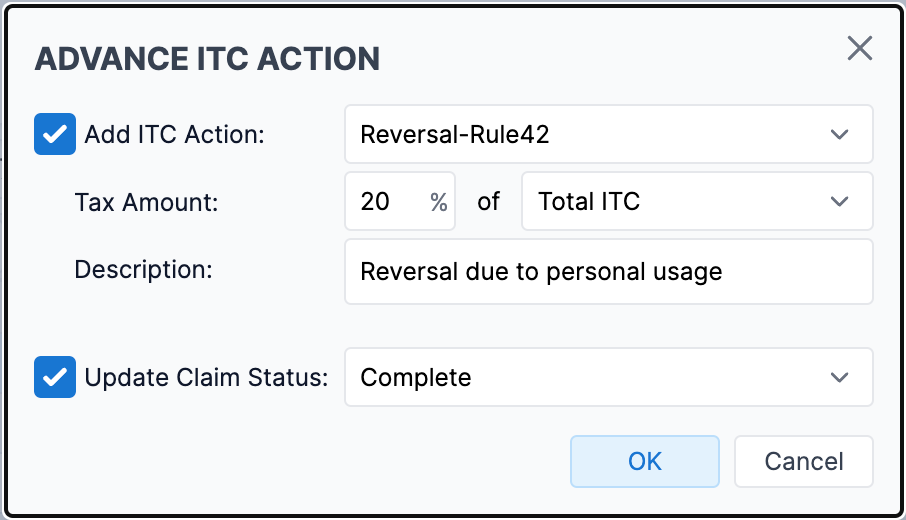Confirm with the OK button

[645, 461]
